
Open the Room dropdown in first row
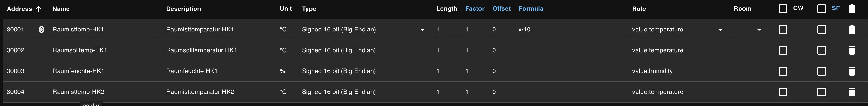pos(759,30)
